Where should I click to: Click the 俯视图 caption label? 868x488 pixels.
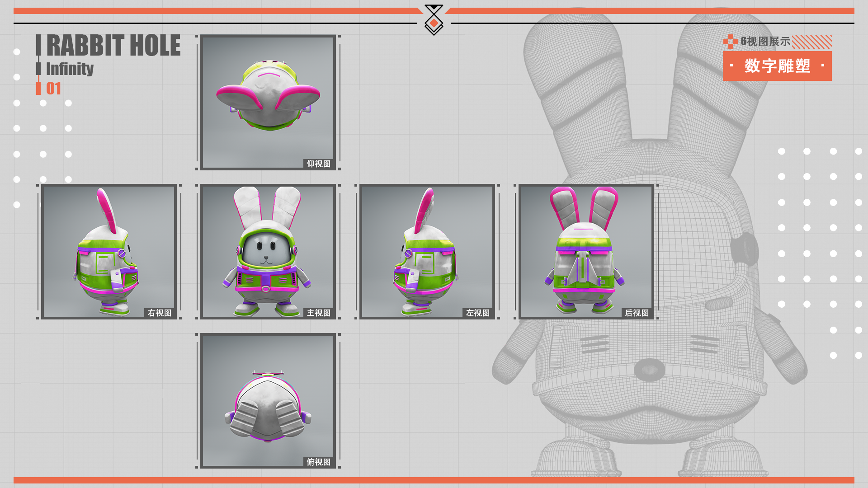[319, 462]
